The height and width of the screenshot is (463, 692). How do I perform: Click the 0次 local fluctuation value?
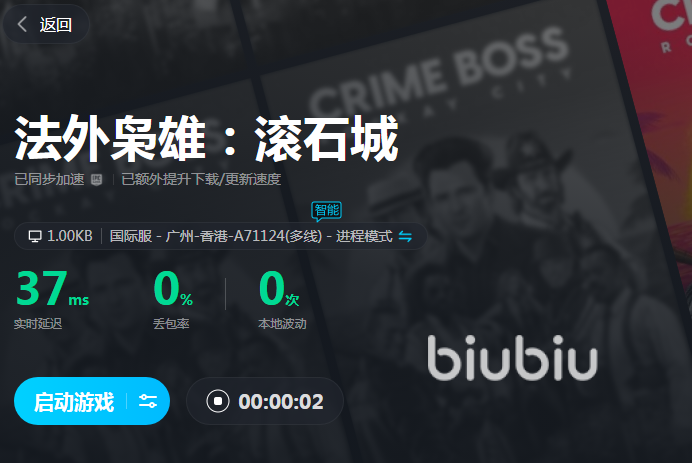[x=279, y=289]
